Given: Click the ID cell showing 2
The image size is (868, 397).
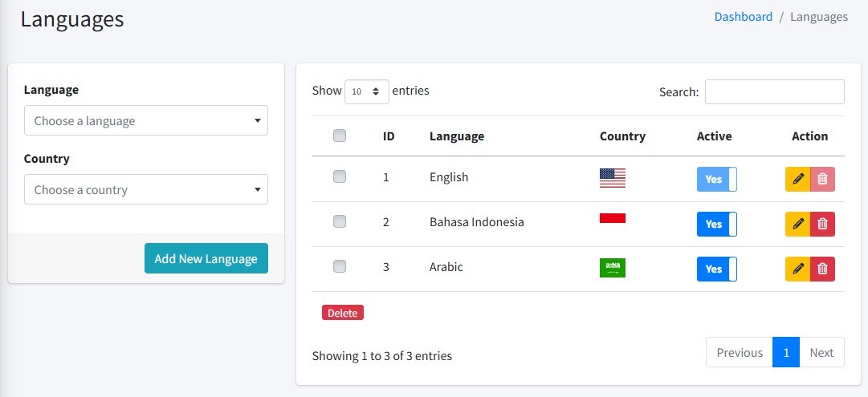Looking at the screenshot, I should click(x=386, y=222).
